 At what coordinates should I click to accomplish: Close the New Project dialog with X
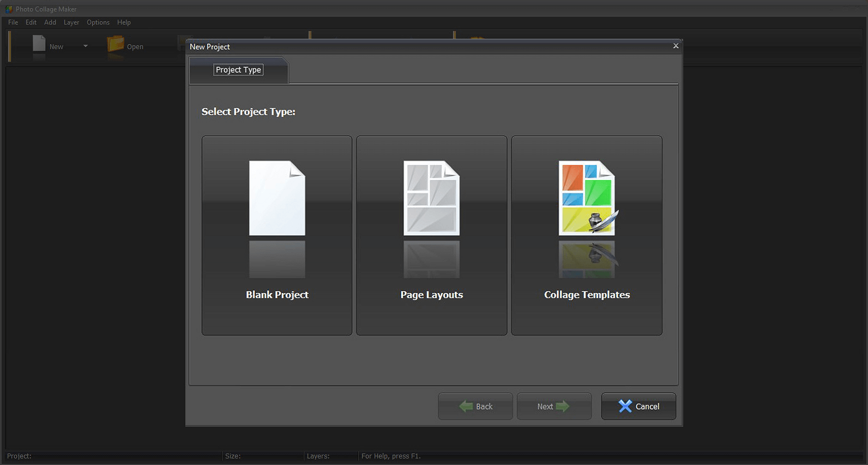coord(676,46)
